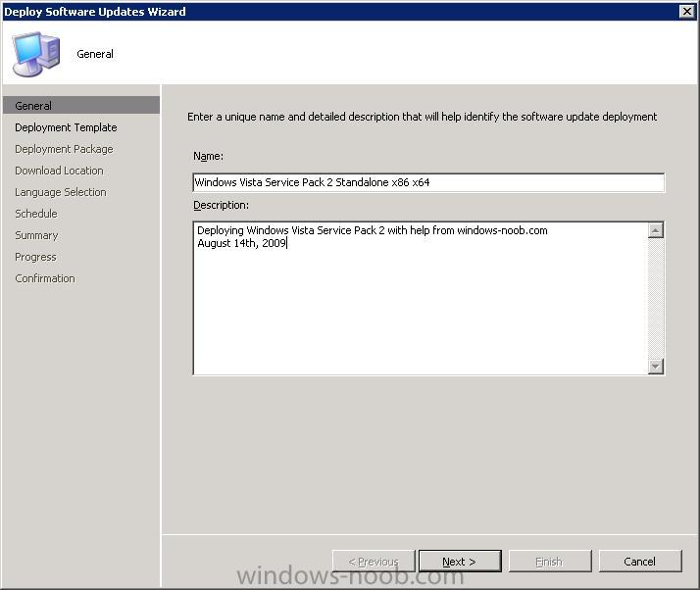Viewport: 700px width, 590px height.
Task: Click the description scrollbar down arrow
Action: click(x=655, y=367)
